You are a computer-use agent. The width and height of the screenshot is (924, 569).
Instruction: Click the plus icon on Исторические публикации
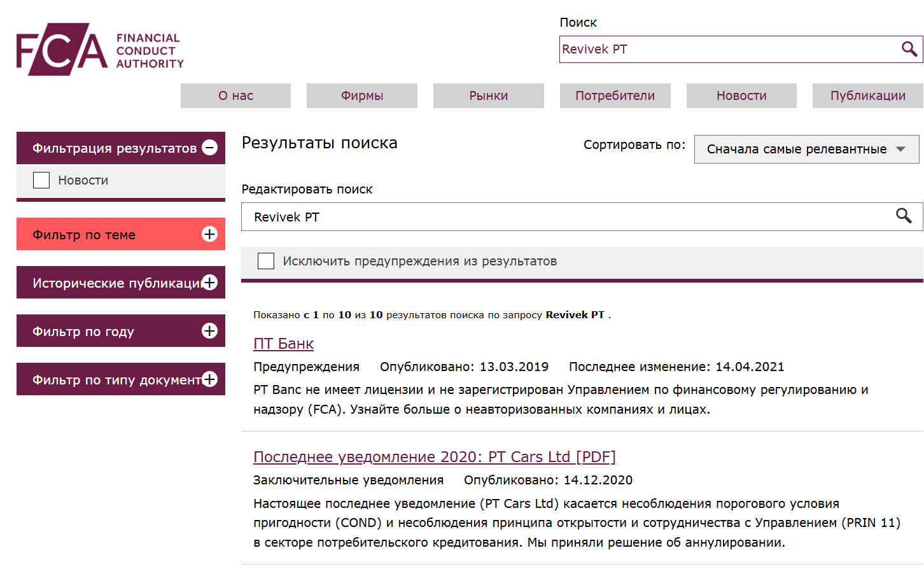pos(209,282)
